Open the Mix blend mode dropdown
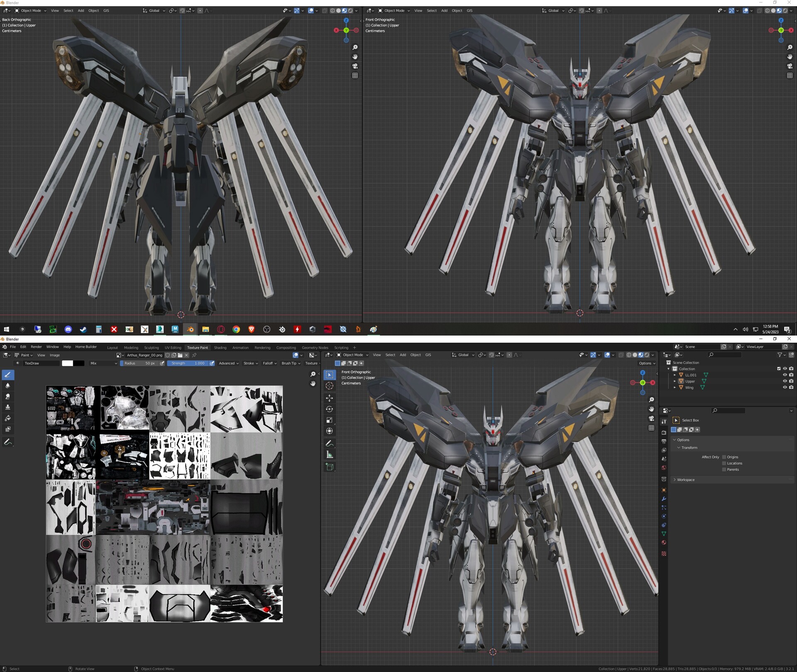This screenshot has height=672, width=797. pos(103,363)
